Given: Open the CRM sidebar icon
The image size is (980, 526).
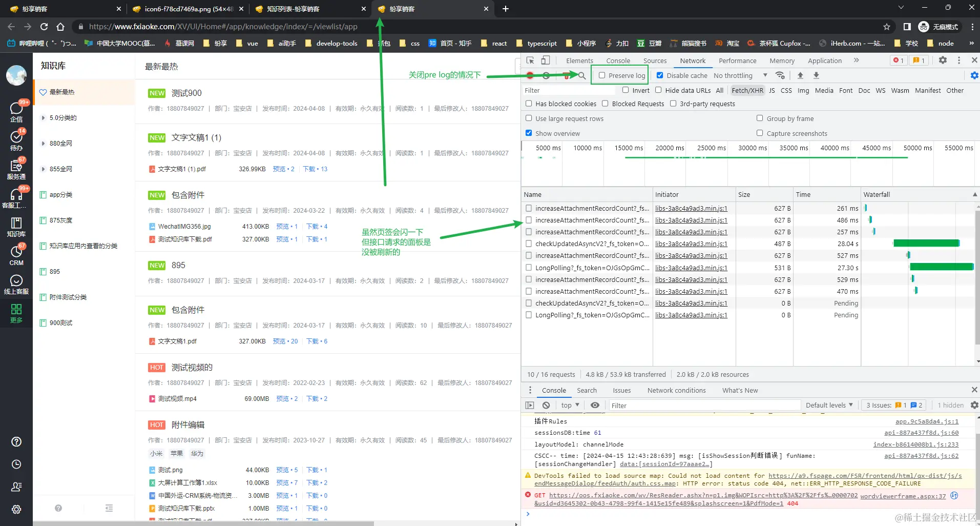Looking at the screenshot, I should click(16, 255).
